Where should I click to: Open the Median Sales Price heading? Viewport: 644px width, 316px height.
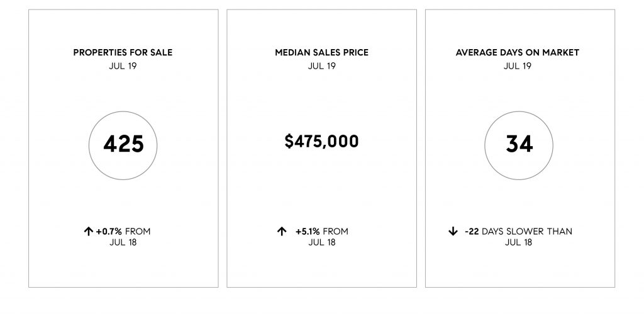(x=321, y=53)
